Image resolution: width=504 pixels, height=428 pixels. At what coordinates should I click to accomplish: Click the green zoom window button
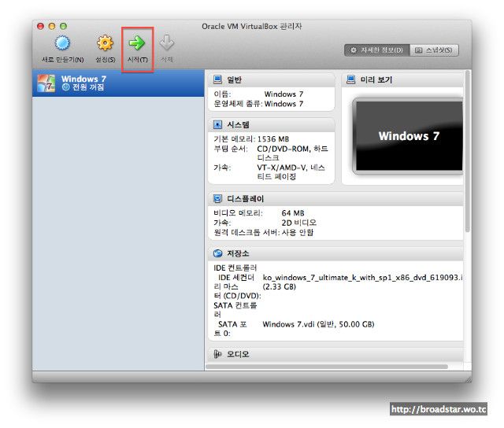(x=63, y=26)
